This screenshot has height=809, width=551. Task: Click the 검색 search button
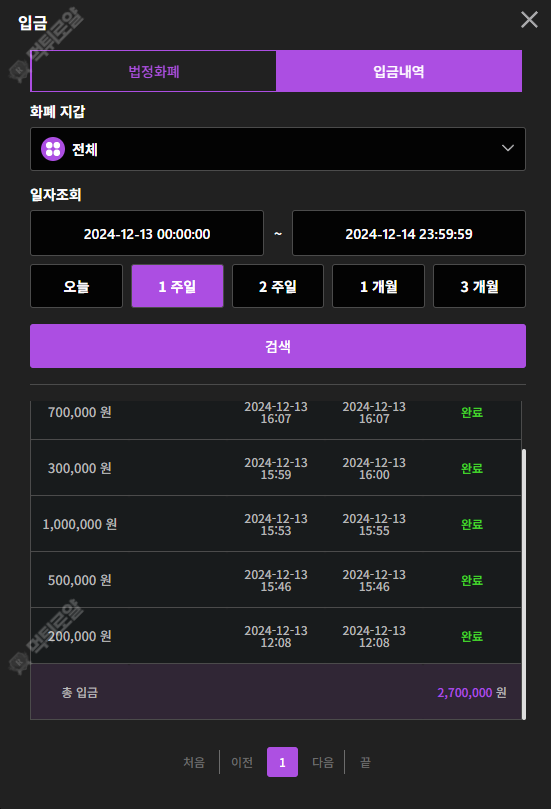[x=278, y=346]
